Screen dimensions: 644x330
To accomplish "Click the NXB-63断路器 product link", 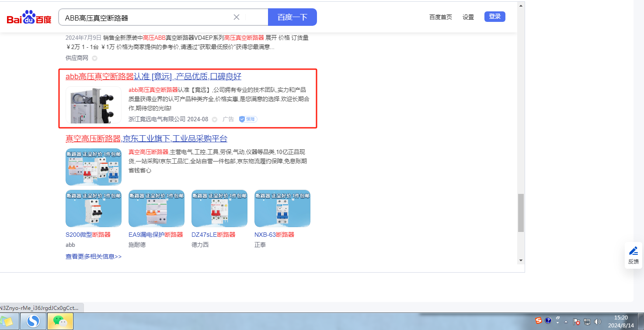I will (x=274, y=235).
